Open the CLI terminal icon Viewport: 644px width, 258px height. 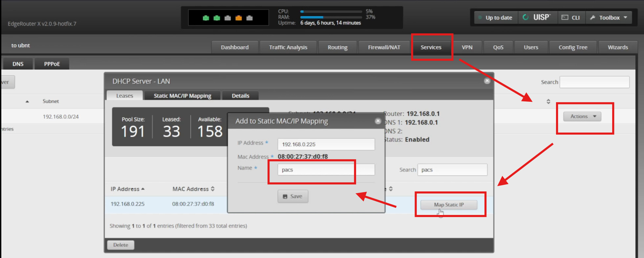click(x=570, y=18)
